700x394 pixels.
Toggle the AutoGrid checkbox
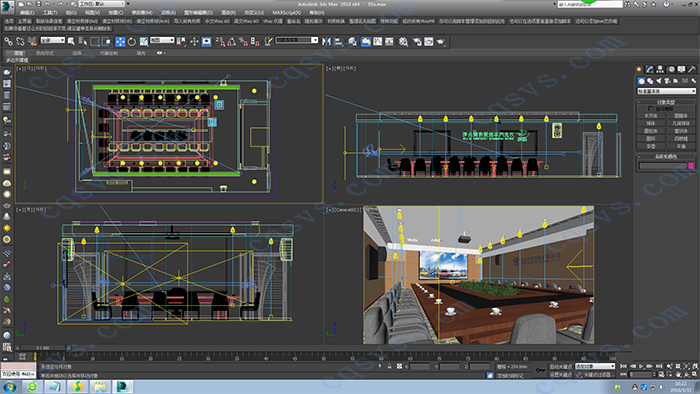(x=650, y=108)
